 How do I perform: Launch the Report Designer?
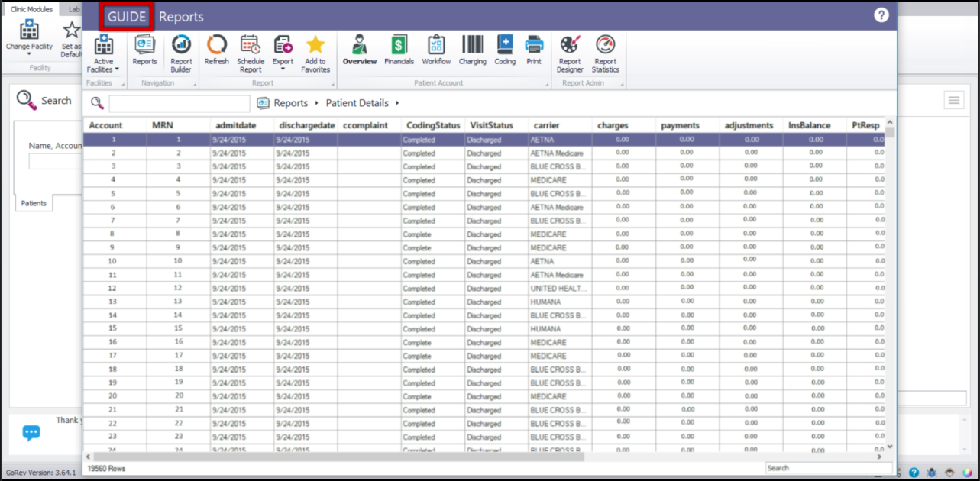click(570, 53)
